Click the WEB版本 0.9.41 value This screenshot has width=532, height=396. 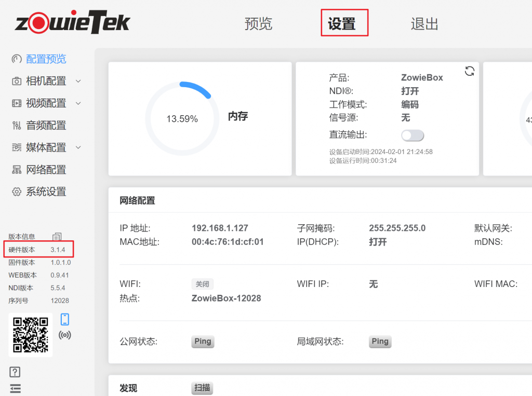click(60, 275)
